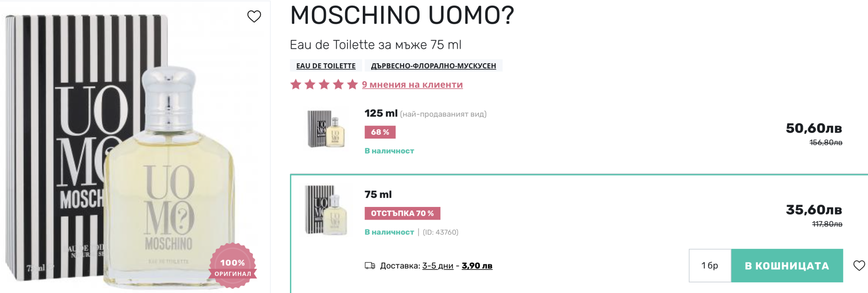Screen dimensions: 868x293
Task: Click the 50,60лв price of the 125 ml variant
Action: [x=813, y=128]
